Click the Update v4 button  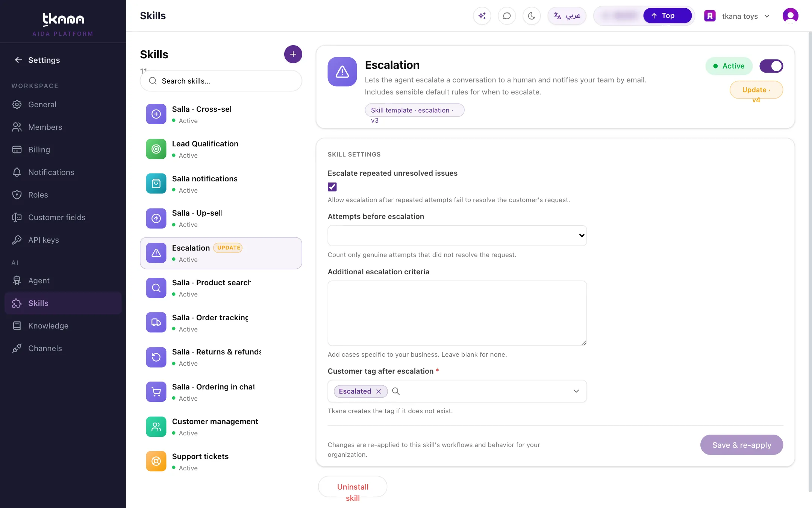(x=756, y=90)
